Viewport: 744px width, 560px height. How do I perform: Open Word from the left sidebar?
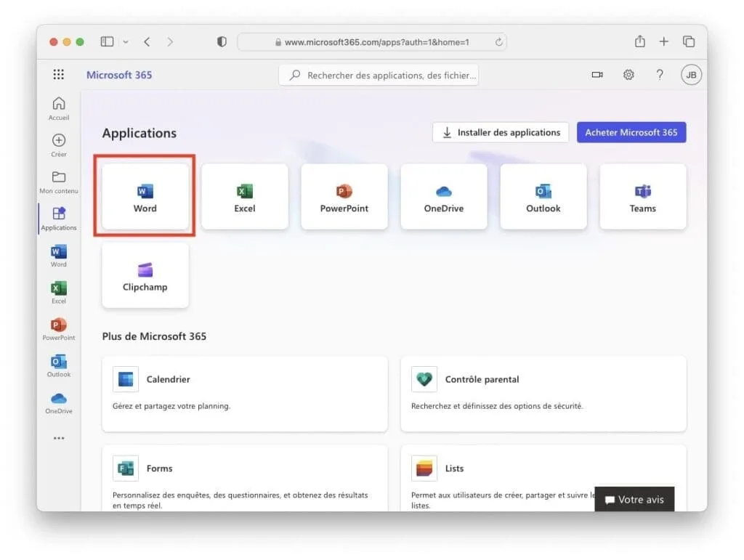(59, 256)
